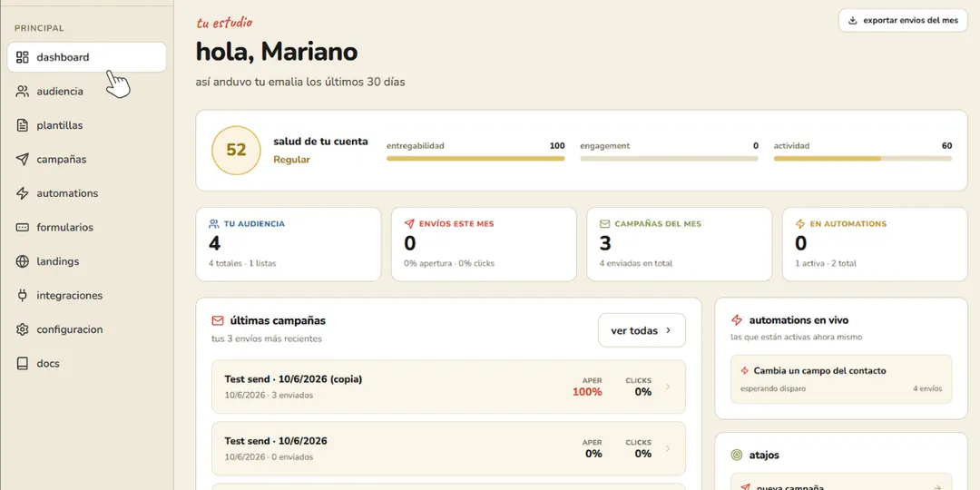Click the paper plane icon in Envíos este mes

(x=409, y=224)
